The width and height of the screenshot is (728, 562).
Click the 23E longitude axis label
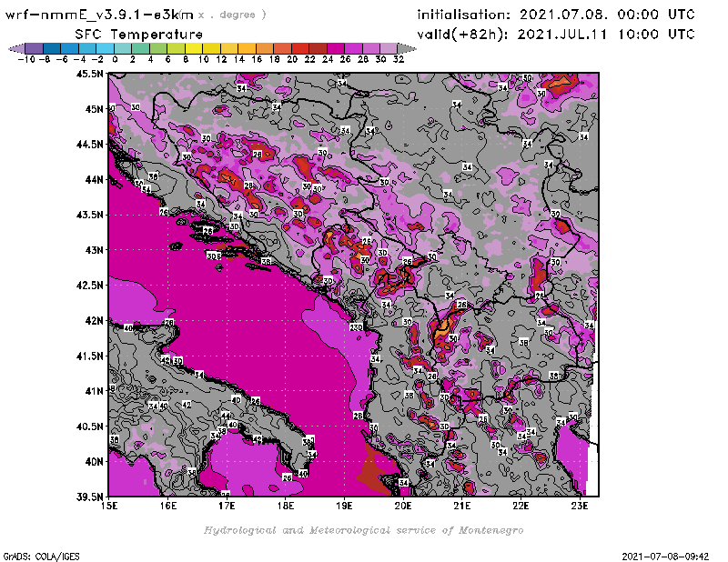click(580, 506)
